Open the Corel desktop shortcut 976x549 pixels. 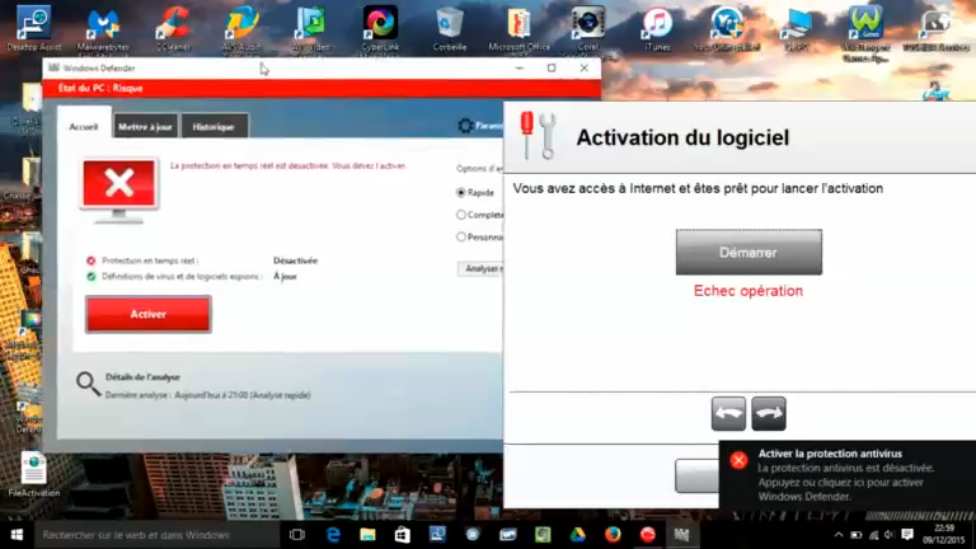click(x=588, y=27)
